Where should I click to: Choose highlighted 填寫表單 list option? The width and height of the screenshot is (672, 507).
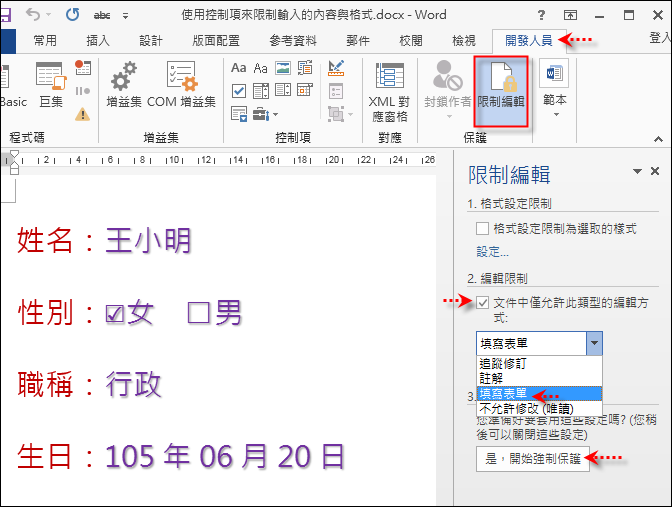pos(539,393)
